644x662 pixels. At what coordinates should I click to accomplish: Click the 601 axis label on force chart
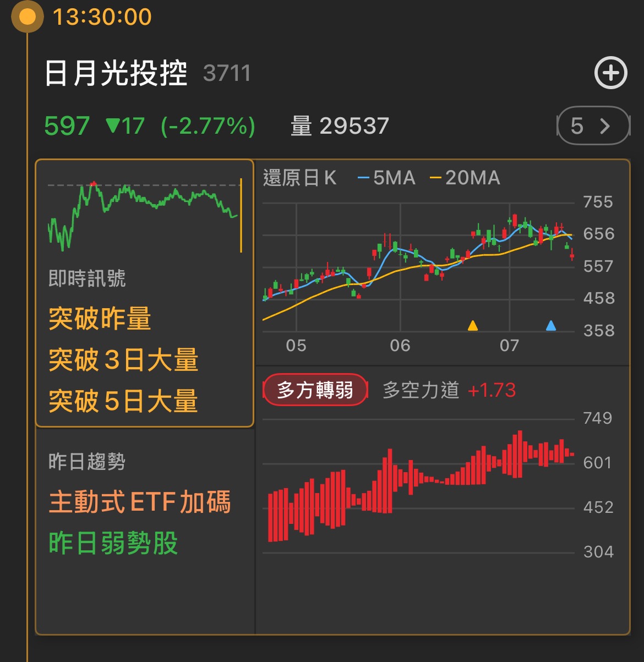click(597, 463)
